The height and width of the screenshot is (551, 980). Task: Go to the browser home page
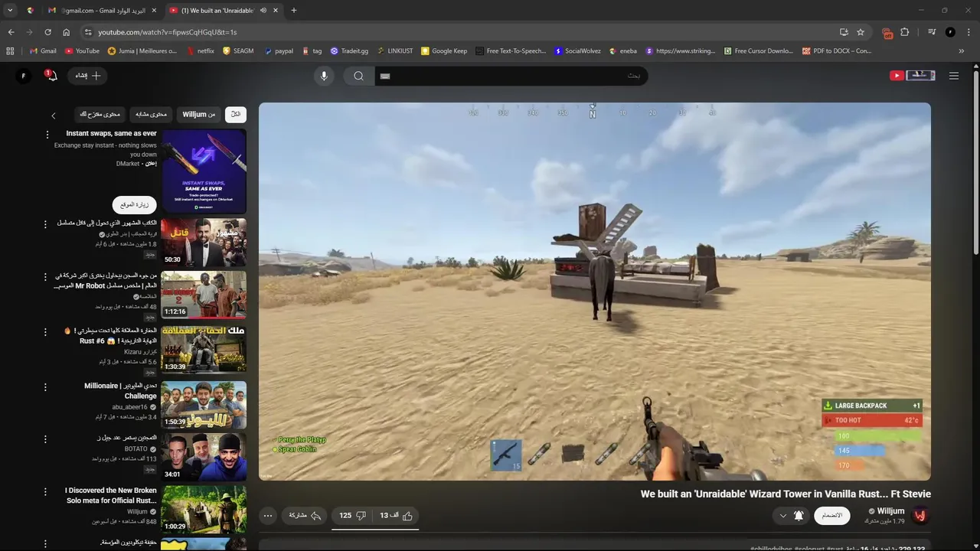pos(67,32)
